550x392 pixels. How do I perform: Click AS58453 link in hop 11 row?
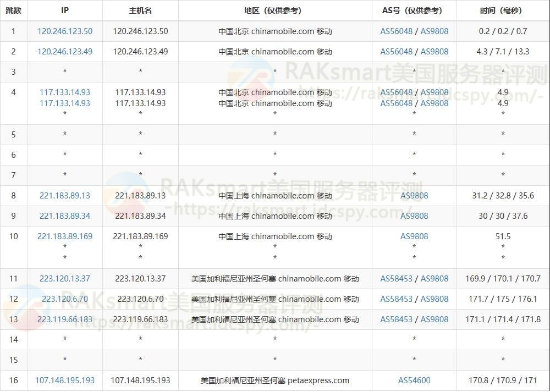click(x=397, y=279)
